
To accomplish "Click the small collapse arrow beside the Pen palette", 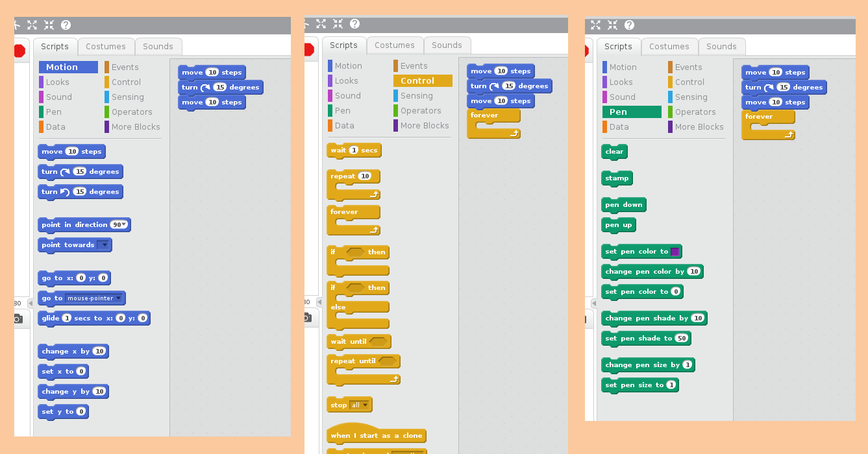I will [x=593, y=304].
